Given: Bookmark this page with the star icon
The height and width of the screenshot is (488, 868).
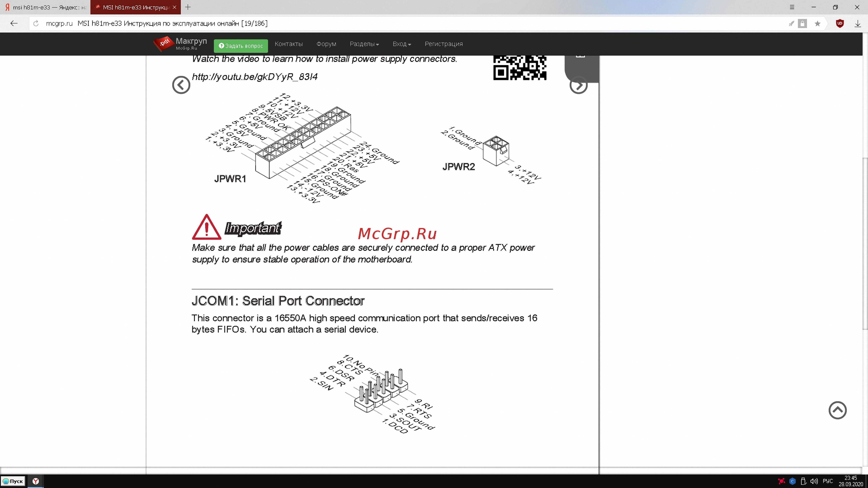Looking at the screenshot, I should tap(817, 24).
